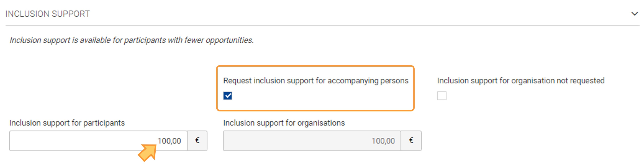Click the INCLUSION SUPPORT section header
Image resolution: width=644 pixels, height=166 pixels.
tap(48, 14)
